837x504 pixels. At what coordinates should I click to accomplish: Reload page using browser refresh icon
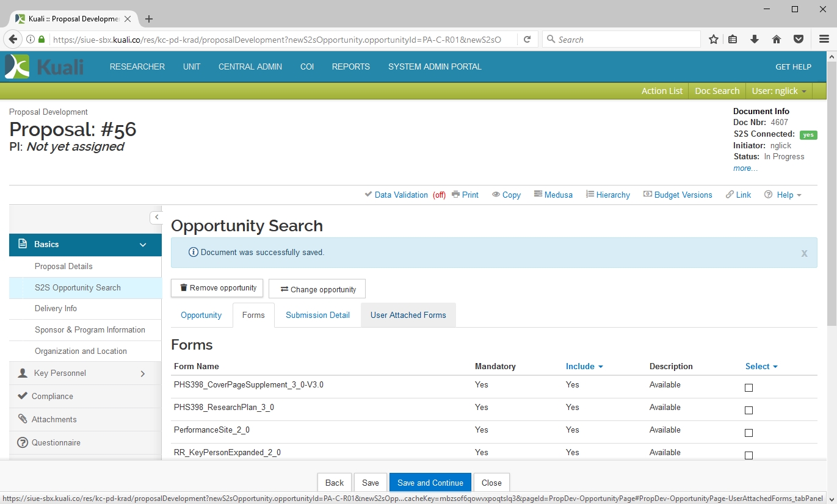(x=527, y=40)
